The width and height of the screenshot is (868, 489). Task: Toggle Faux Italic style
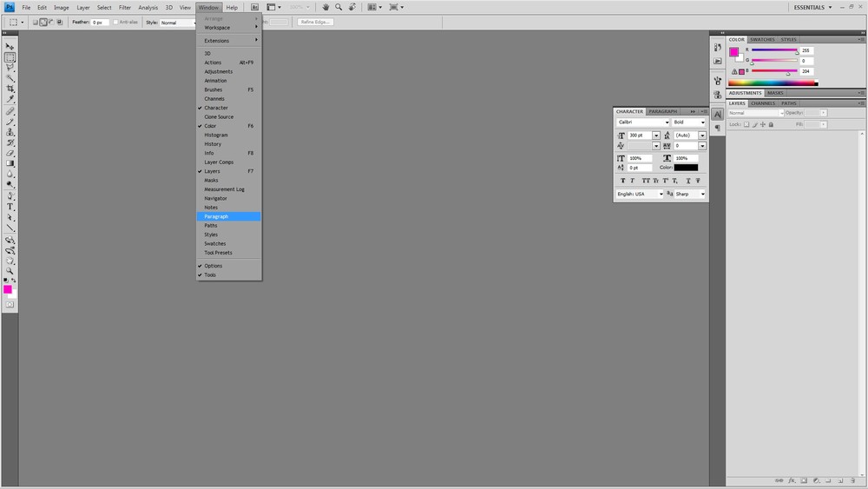(632, 181)
